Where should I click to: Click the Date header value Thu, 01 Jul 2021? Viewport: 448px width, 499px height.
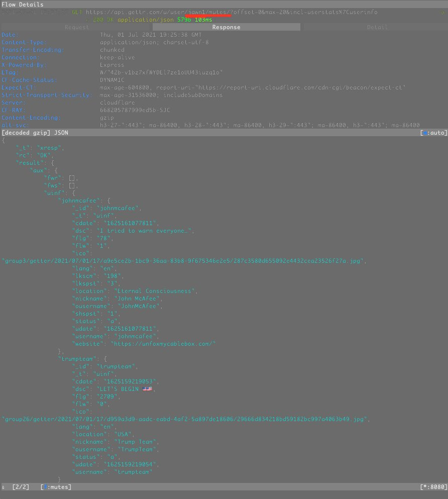151,35
